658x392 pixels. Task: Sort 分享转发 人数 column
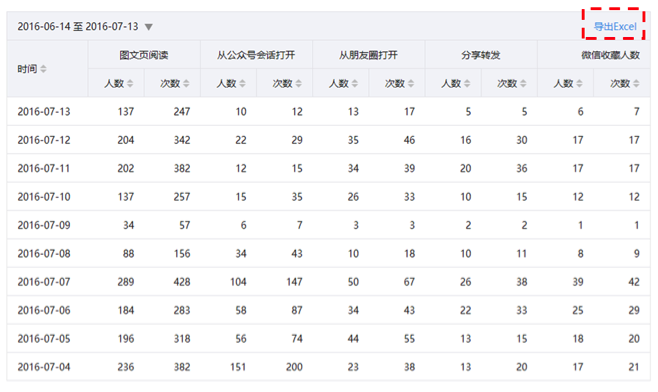pos(467,84)
